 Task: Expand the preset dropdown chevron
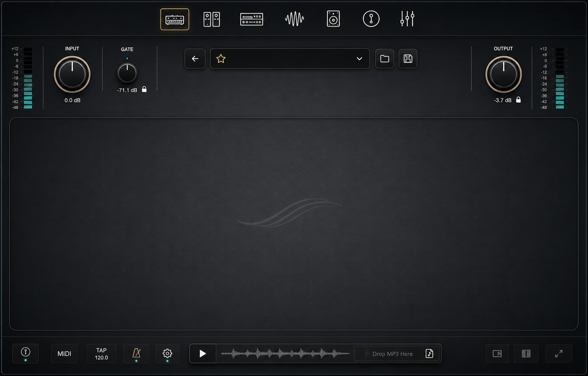(359, 58)
